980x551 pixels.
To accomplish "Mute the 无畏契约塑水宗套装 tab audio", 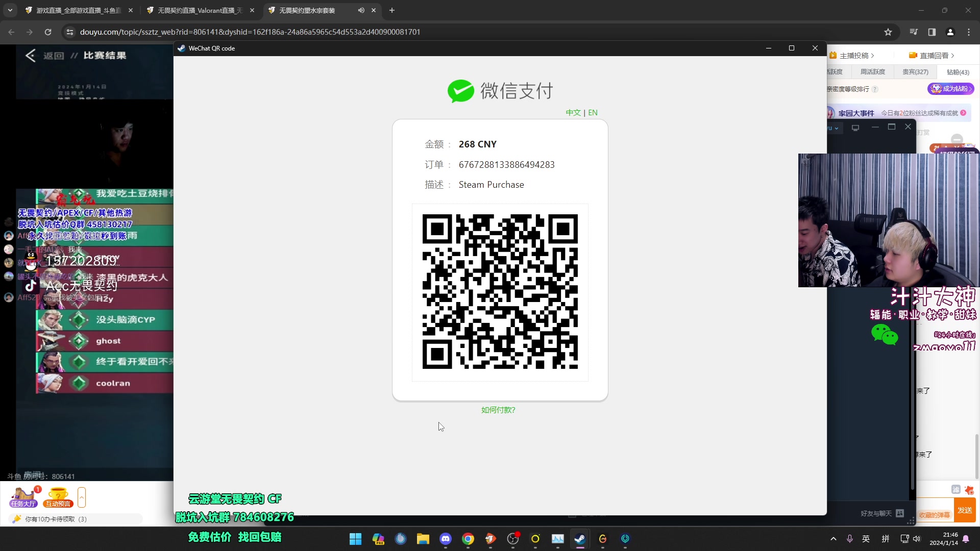I will click(x=361, y=10).
